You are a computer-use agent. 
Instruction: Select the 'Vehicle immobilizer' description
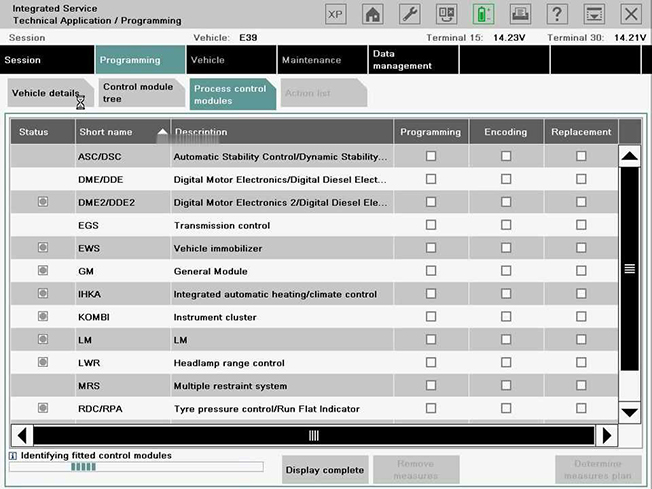218,248
